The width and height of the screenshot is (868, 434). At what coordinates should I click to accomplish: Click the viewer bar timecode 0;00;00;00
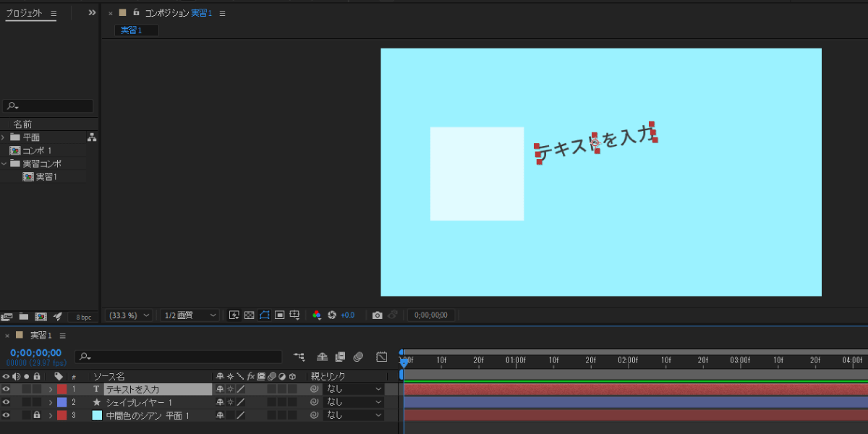click(x=430, y=315)
